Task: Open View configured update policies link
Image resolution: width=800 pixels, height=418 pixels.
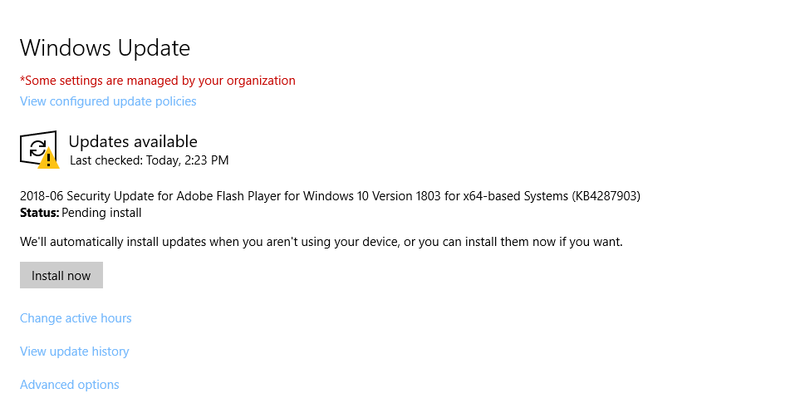Action: 108,101
